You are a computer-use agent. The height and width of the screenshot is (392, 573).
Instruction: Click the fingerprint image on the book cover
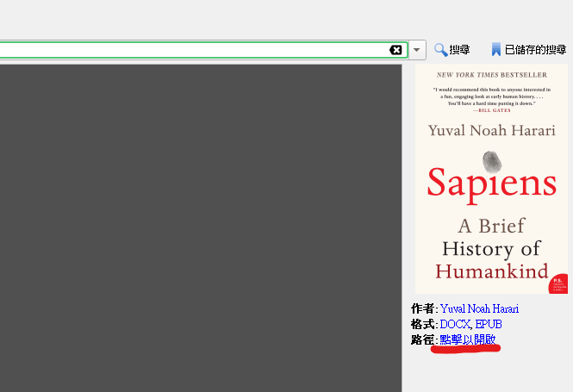click(x=492, y=161)
